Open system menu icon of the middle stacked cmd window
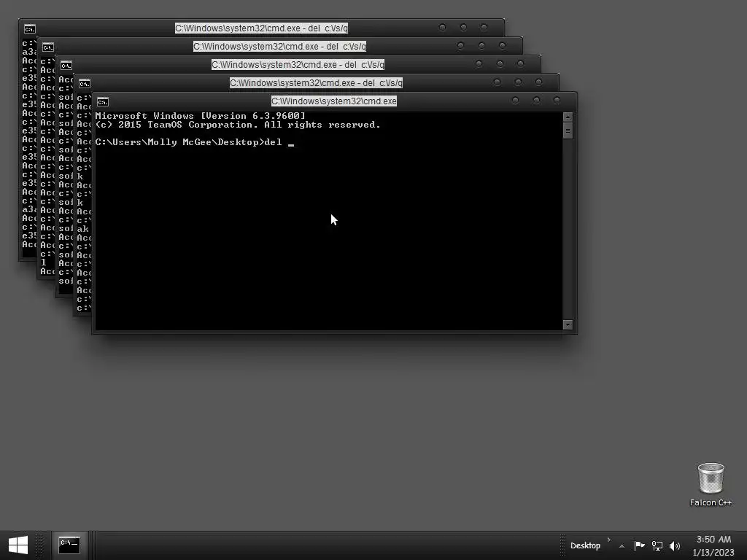747x560 pixels. tap(66, 65)
